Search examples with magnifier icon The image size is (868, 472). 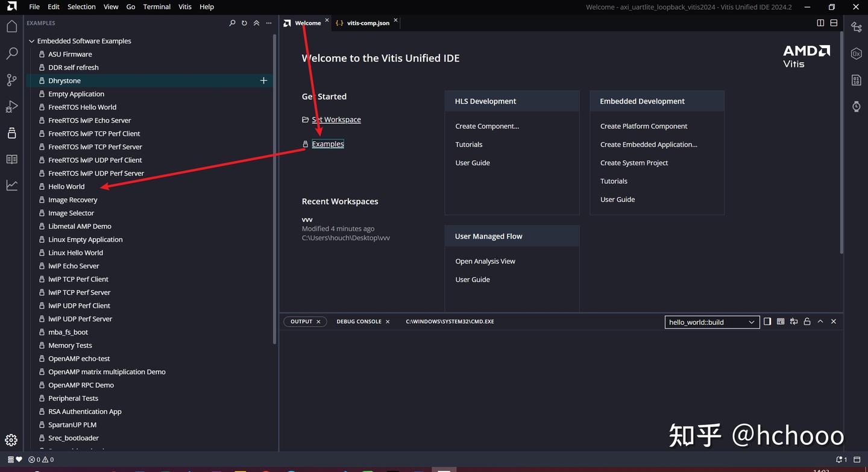tap(233, 23)
